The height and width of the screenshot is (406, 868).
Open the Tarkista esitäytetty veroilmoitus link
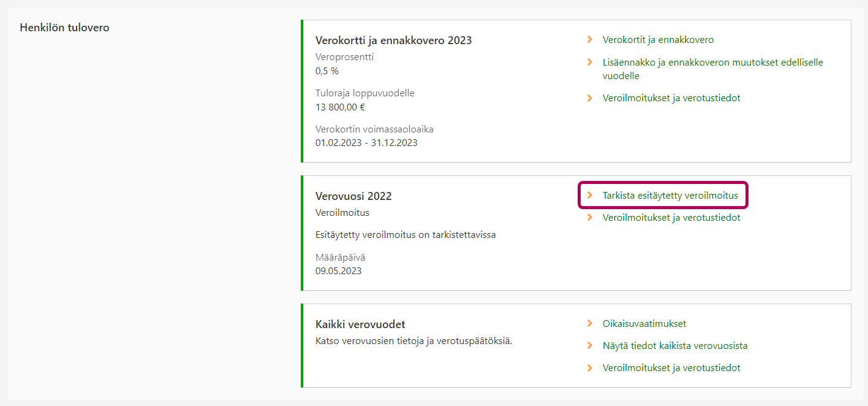pyautogui.click(x=670, y=196)
